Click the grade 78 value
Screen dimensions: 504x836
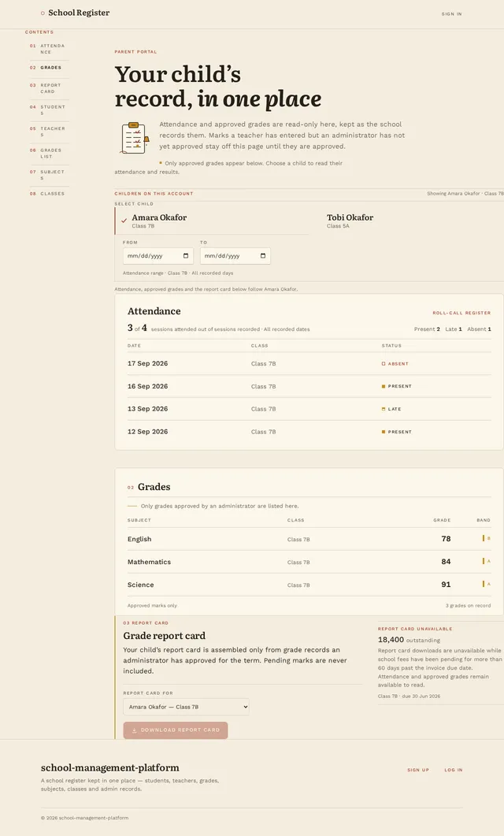tap(446, 539)
